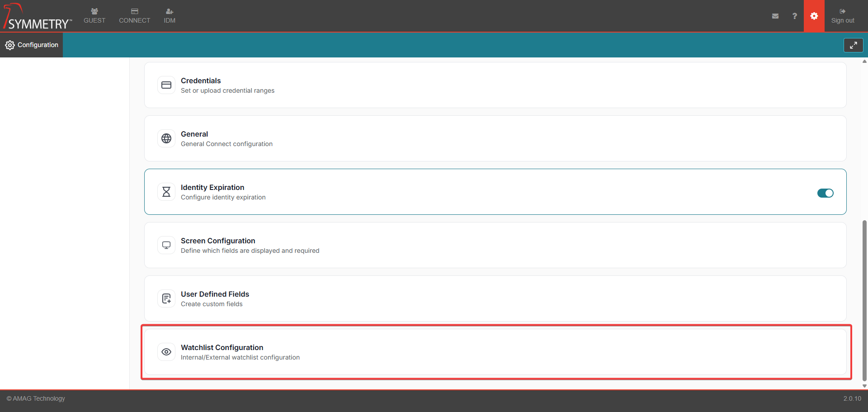Expand view with the fullscreen arrows button
This screenshot has width=868, height=412.
click(x=853, y=45)
